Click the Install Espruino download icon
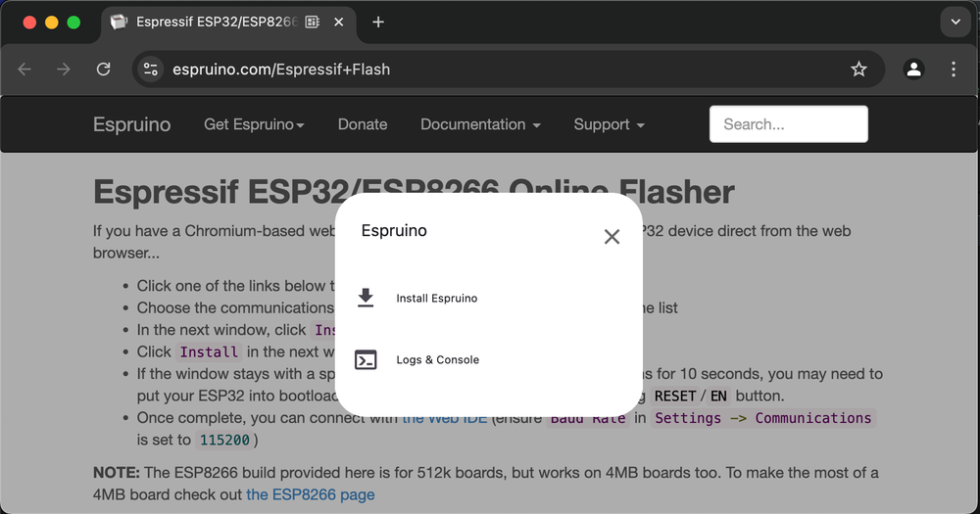This screenshot has width=980, height=514. coord(366,298)
